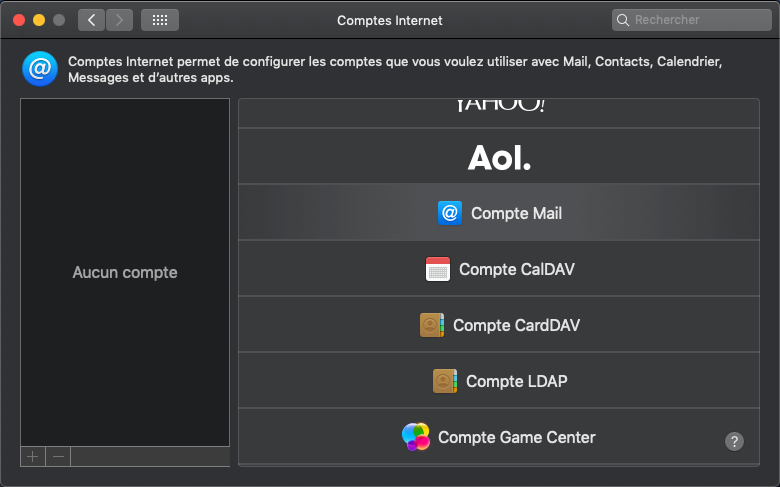Click the magnifying glass search icon
780x487 pixels.
[624, 20]
